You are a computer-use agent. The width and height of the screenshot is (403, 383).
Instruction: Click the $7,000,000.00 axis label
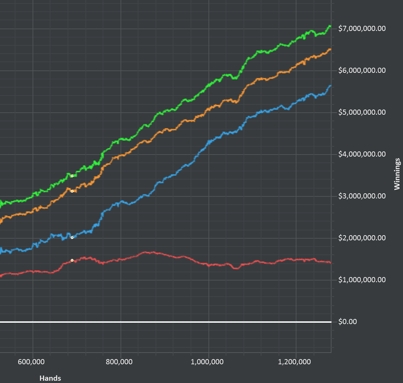(362, 29)
